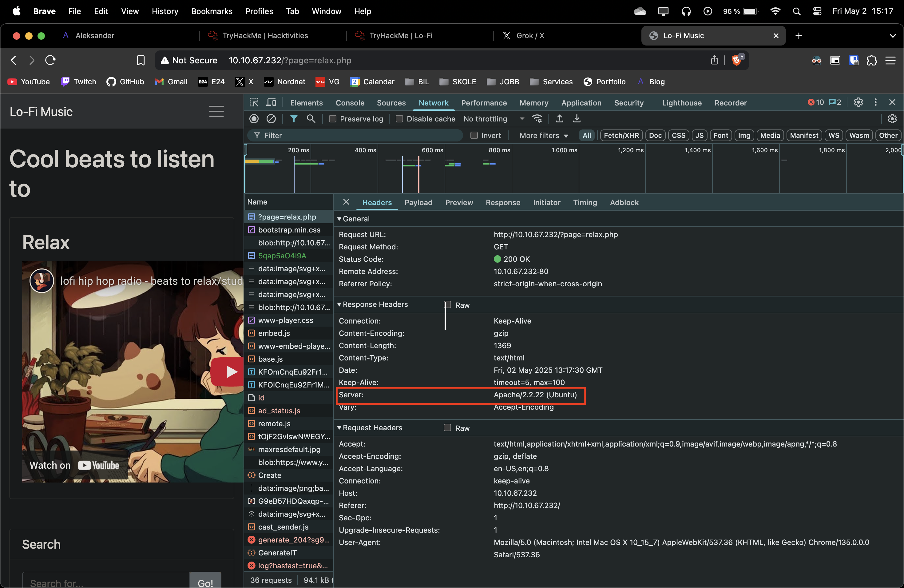Open the No throttling dropdown
The height and width of the screenshot is (588, 904).
(494, 119)
